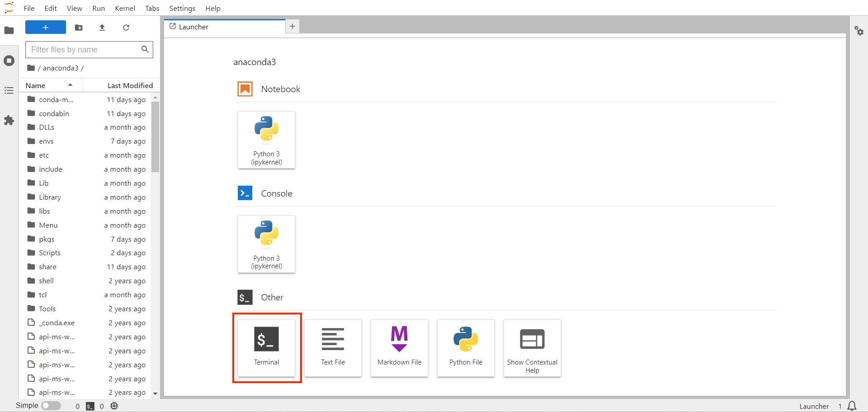This screenshot has height=412, width=868.
Task: Click the JupyterLab logo
Action: pos(9,8)
